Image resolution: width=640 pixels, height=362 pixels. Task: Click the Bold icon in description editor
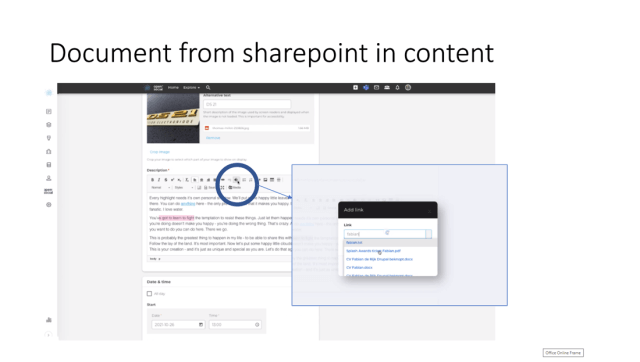pos(153,180)
